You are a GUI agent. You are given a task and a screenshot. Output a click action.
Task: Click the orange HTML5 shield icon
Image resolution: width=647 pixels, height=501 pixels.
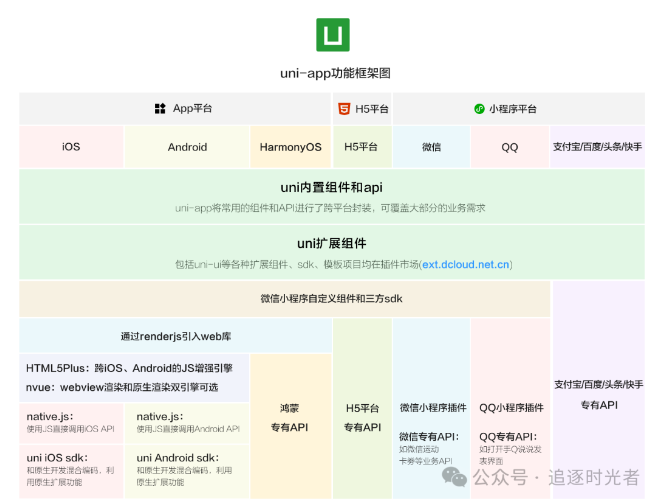[344, 109]
